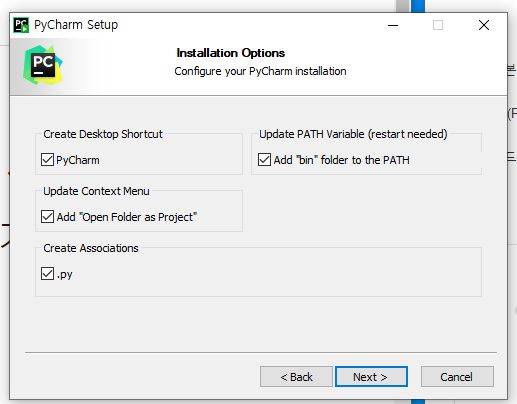Viewport: 517px width, 404px height.
Task: Click the PyCharm icon in title bar
Action: pyautogui.click(x=21, y=25)
